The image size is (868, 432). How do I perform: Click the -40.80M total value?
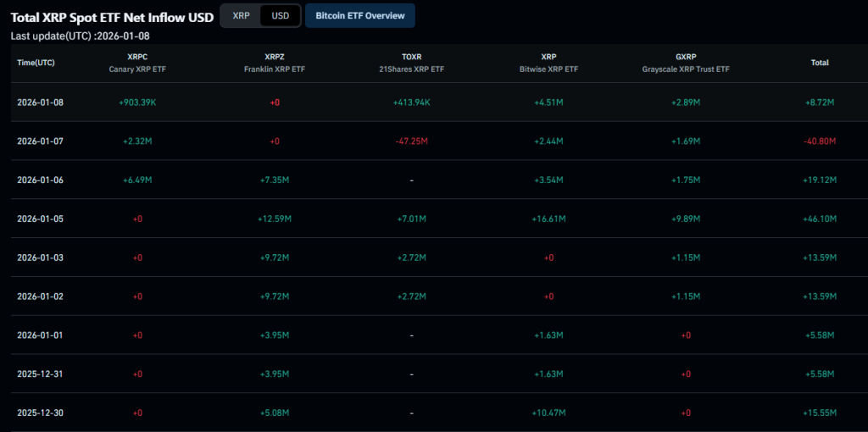point(820,141)
